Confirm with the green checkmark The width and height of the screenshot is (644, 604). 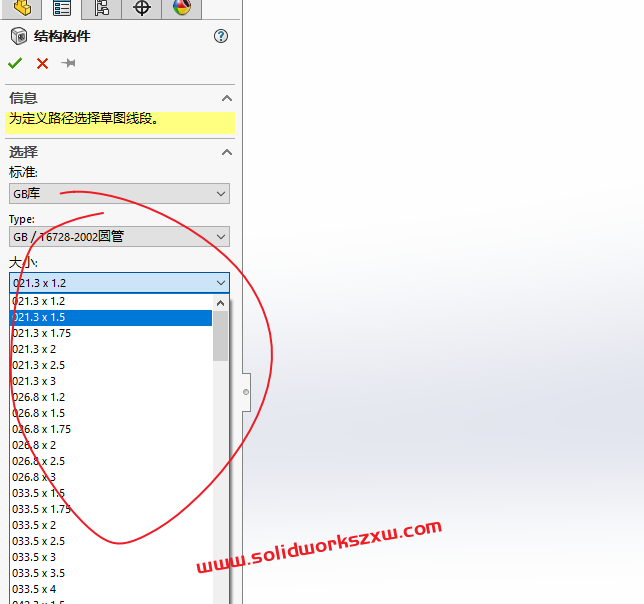[15, 63]
